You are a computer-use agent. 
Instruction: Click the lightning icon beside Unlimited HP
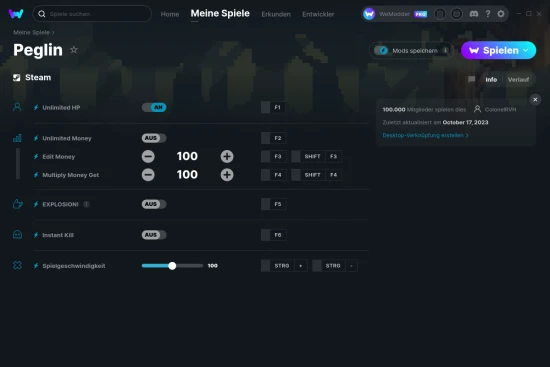[36, 107]
